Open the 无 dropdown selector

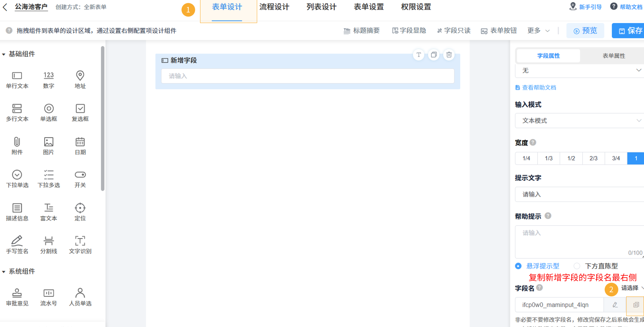click(x=580, y=71)
